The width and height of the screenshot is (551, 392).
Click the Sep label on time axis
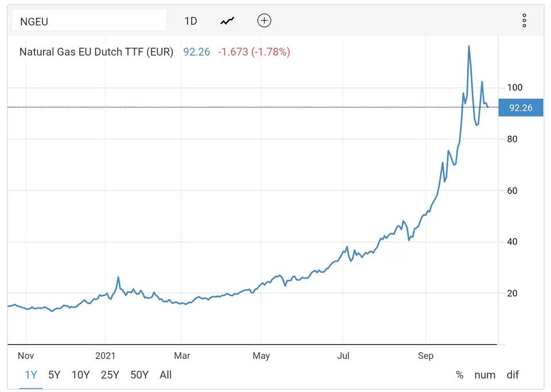(425, 355)
